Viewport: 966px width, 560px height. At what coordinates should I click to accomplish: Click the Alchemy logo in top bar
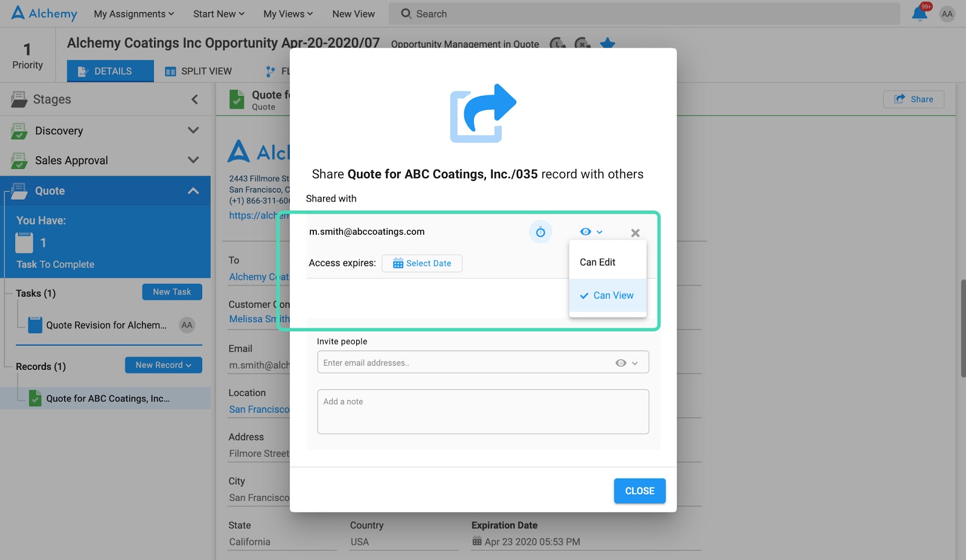tap(44, 13)
